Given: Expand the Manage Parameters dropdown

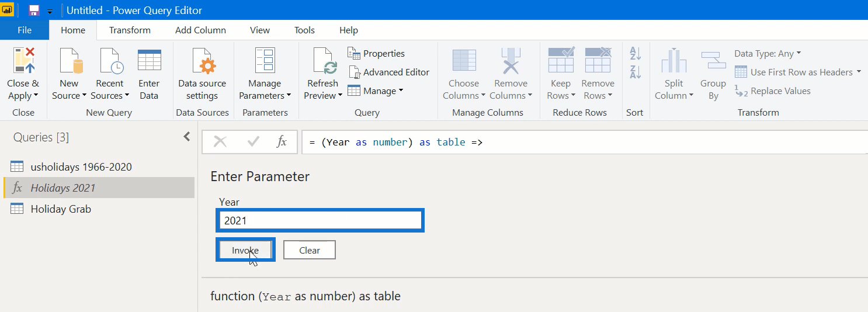Looking at the screenshot, I should (x=288, y=96).
